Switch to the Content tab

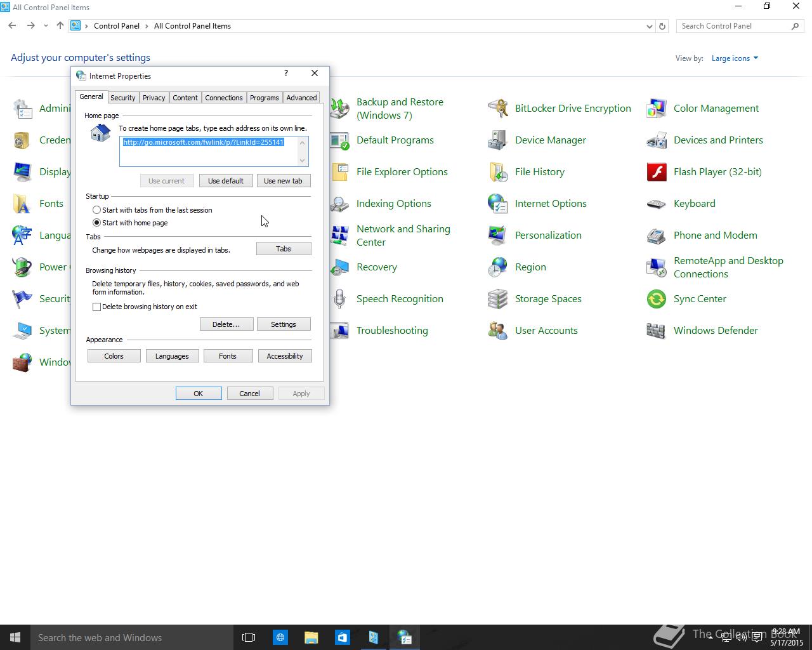185,98
